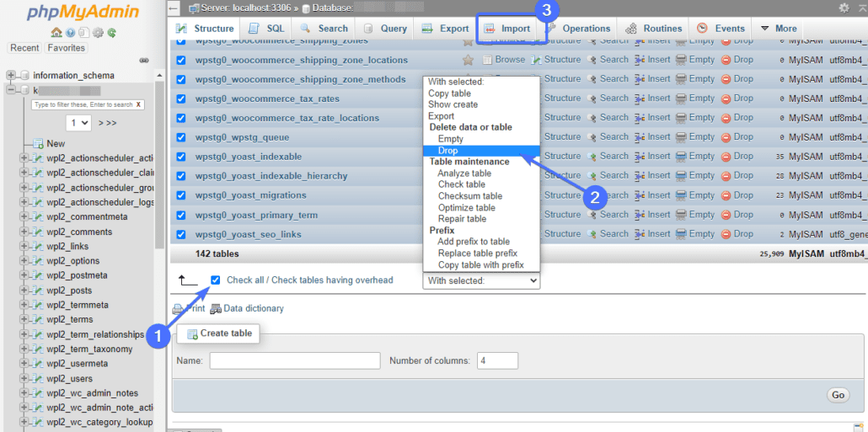Image resolution: width=868 pixels, height=432 pixels.
Task: Open the Import tab
Action: point(507,28)
